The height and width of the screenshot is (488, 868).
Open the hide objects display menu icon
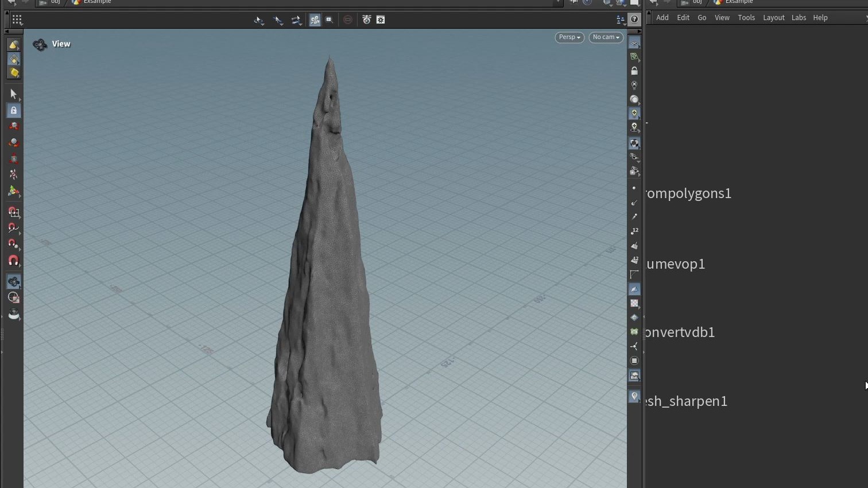(634, 171)
